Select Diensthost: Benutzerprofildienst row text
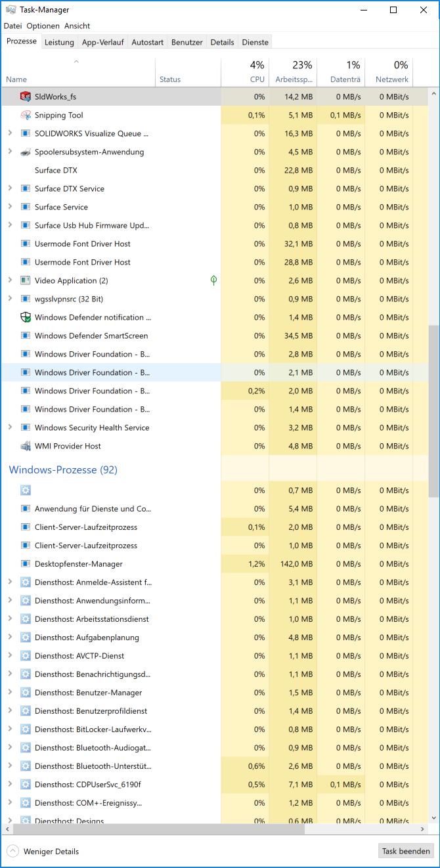The width and height of the screenshot is (440, 868). click(x=91, y=711)
